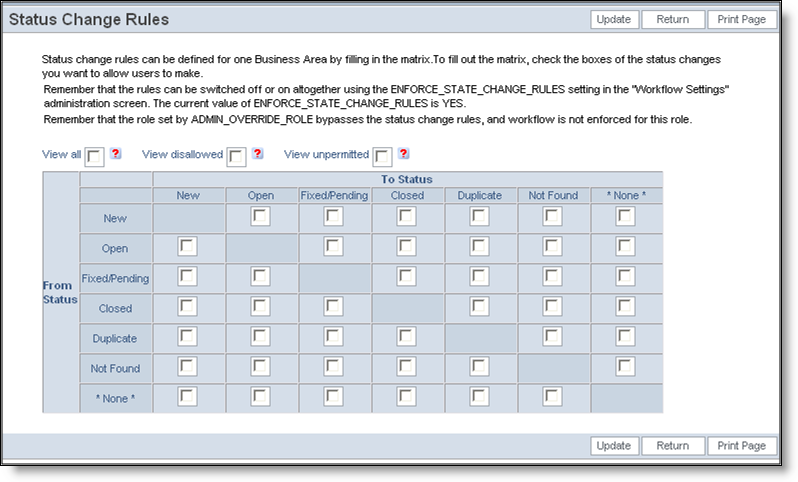
Task: Click the View unpermitted label
Action: point(326,154)
